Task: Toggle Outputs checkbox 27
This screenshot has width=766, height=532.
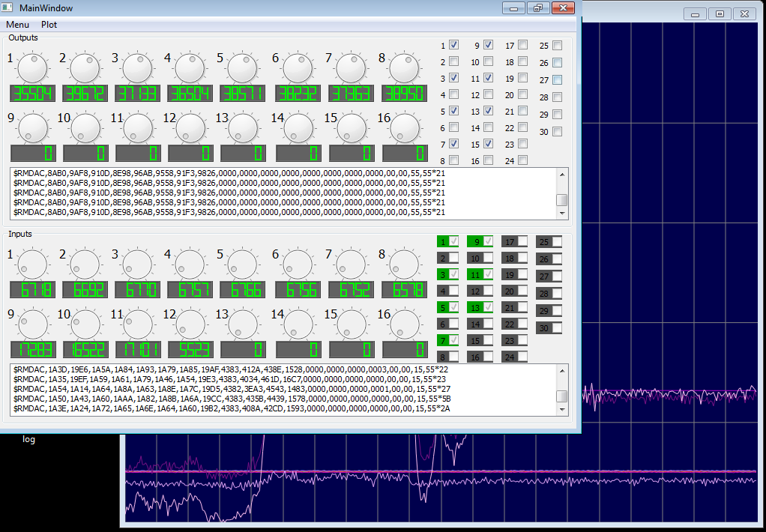Action: click(558, 79)
